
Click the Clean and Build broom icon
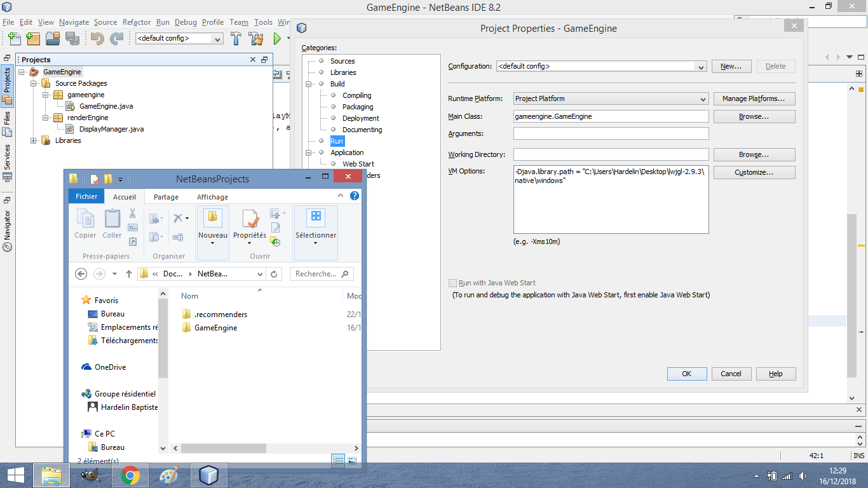point(255,38)
